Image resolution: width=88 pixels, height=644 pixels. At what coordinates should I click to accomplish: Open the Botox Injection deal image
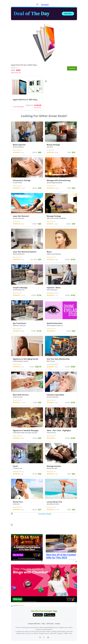coord(27,132)
